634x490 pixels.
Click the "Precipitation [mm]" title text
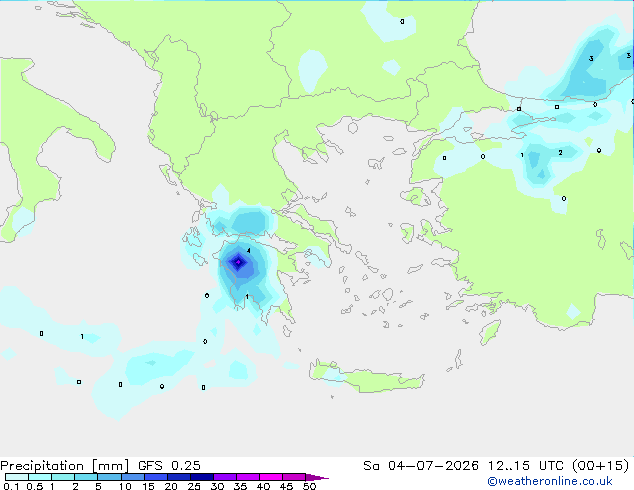point(64,466)
